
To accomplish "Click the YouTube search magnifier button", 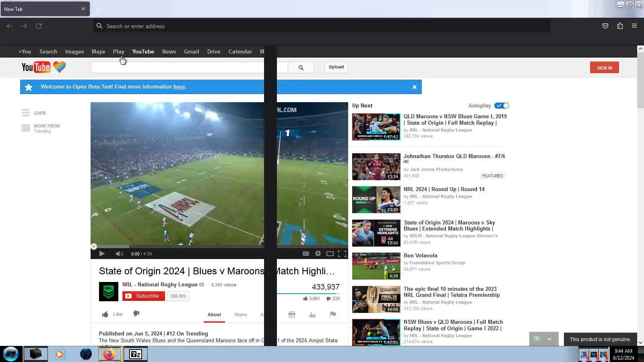I will point(301,68).
